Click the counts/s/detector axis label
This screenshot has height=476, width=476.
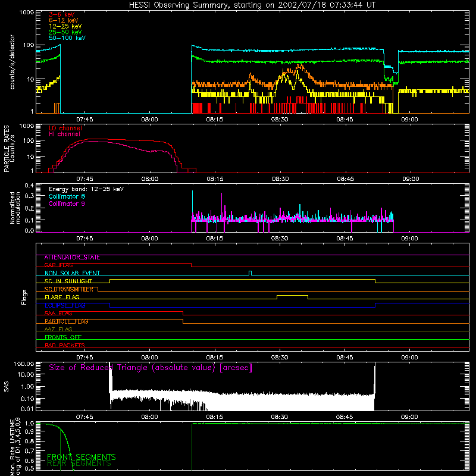[12, 62]
